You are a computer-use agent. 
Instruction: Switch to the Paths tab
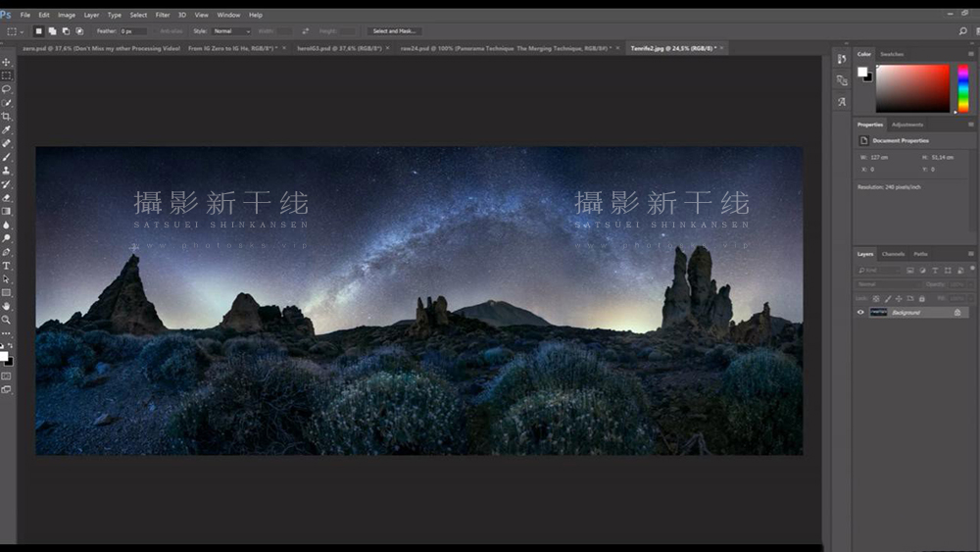click(920, 254)
